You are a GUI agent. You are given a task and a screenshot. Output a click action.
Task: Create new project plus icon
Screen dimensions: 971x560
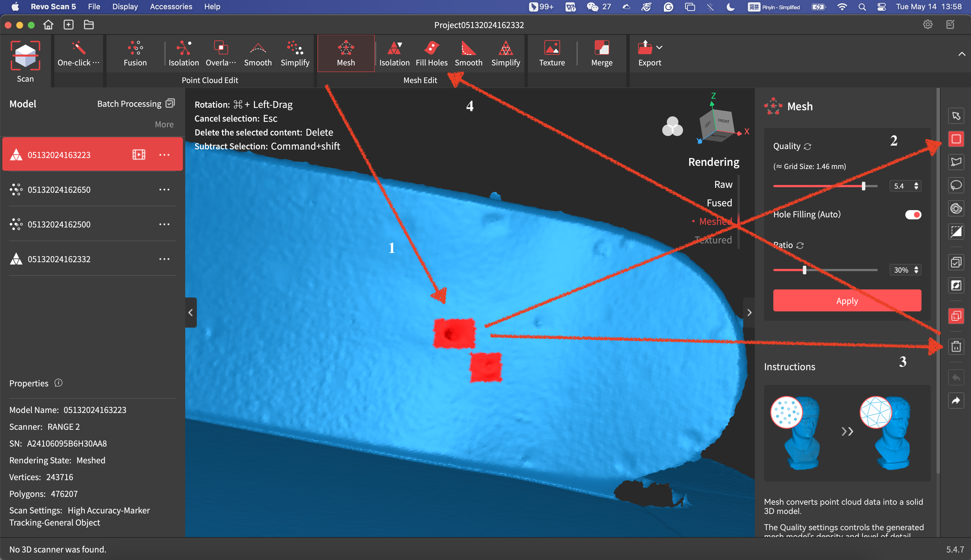pyautogui.click(x=69, y=25)
